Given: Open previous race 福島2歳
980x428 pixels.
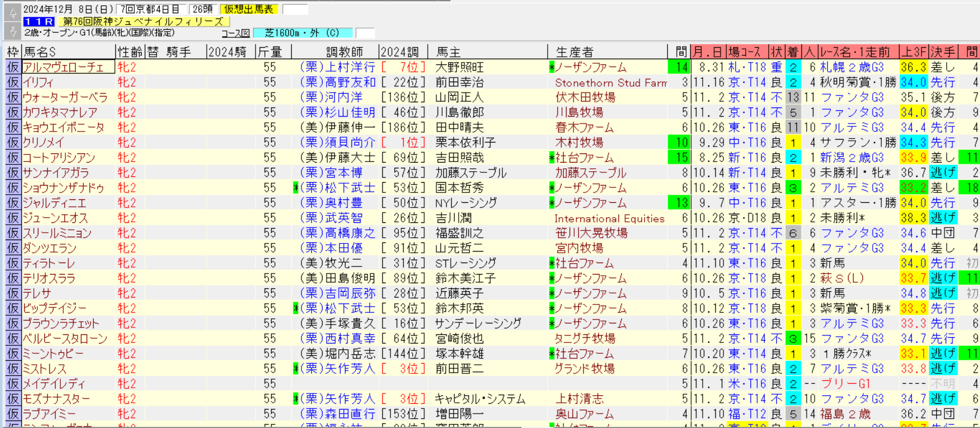Looking at the screenshot, I should [846, 414].
